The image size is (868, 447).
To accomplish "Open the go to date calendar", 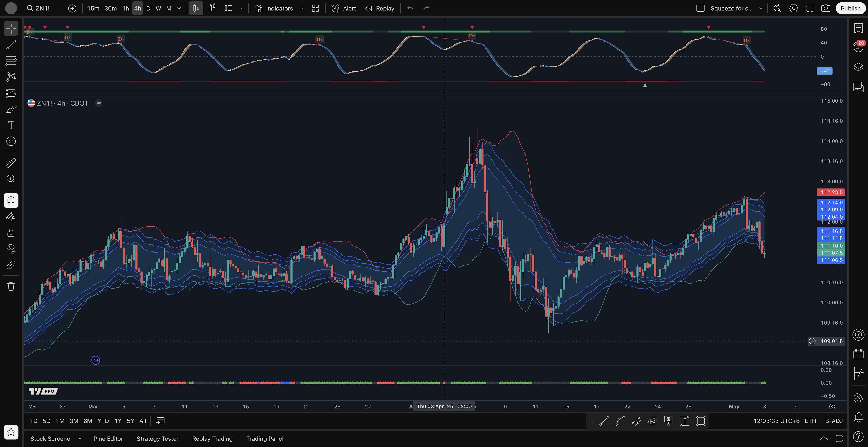I will [x=160, y=421].
